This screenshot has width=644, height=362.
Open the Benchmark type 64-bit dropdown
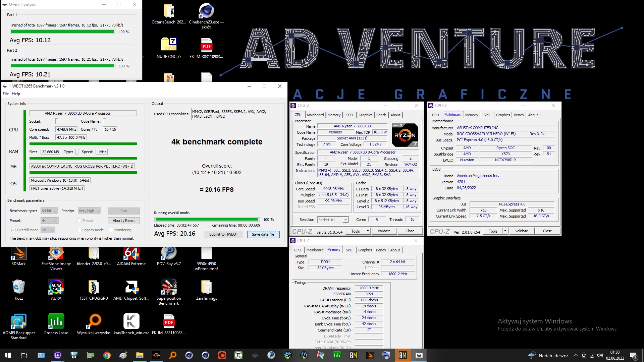[49, 211]
